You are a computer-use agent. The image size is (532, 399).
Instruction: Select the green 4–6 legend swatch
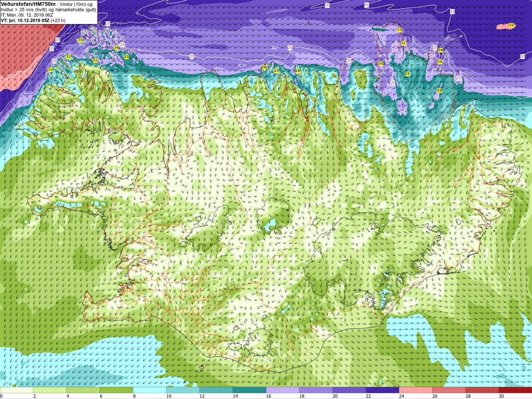pos(83,390)
